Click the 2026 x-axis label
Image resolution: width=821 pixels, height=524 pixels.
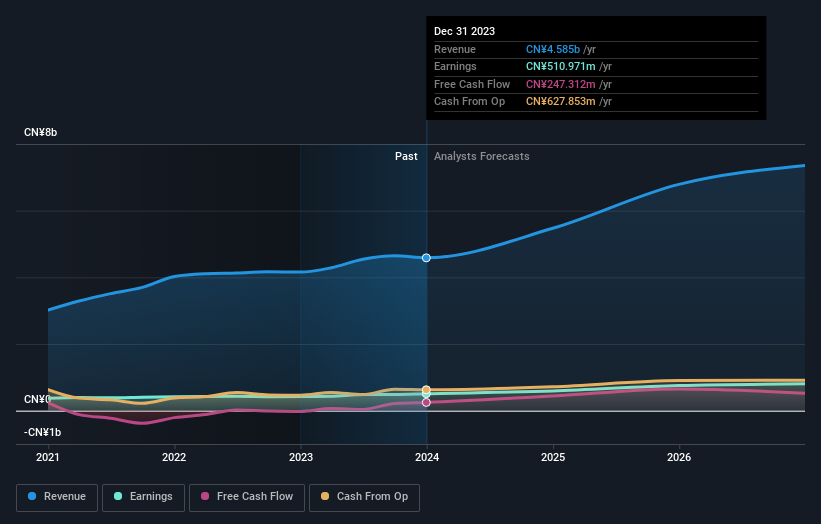[x=679, y=457]
